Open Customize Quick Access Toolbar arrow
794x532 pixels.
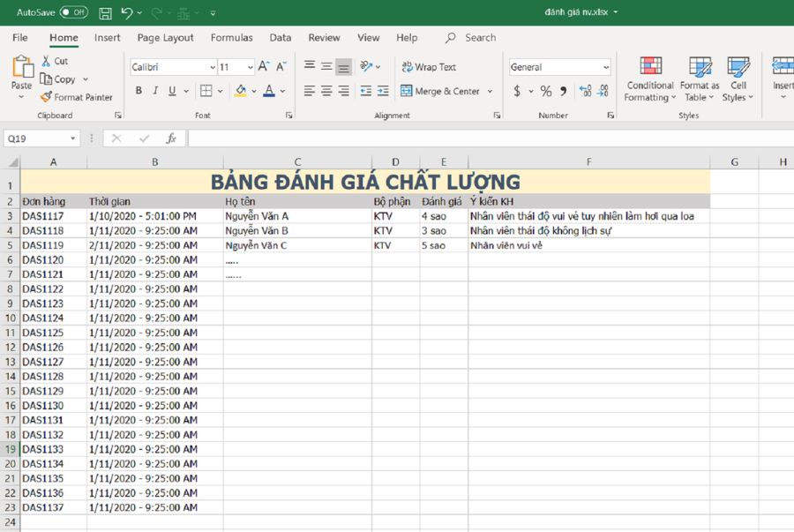pyautogui.click(x=213, y=13)
